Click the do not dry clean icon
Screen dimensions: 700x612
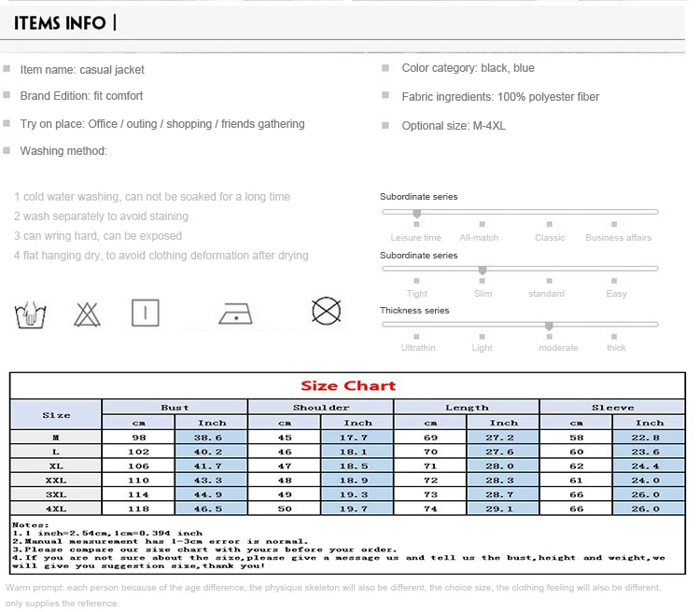(327, 311)
